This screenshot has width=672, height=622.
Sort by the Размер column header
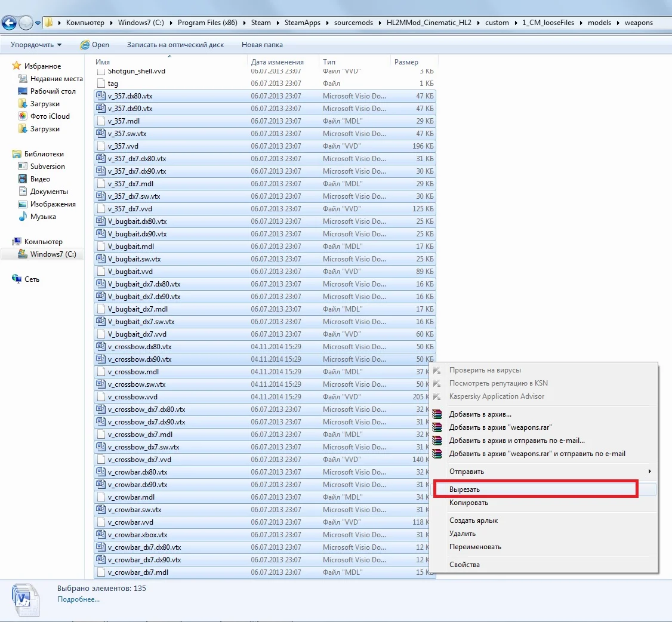click(414, 61)
